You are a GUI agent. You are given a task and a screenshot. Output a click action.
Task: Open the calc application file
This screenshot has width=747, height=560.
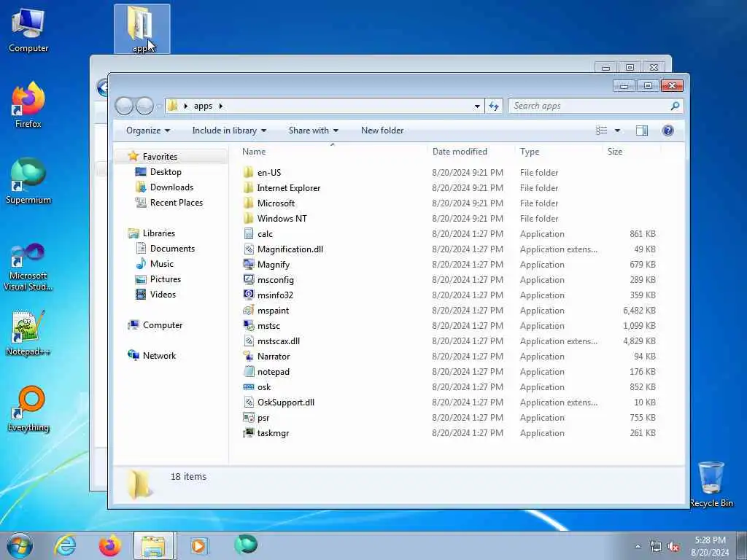tap(265, 234)
